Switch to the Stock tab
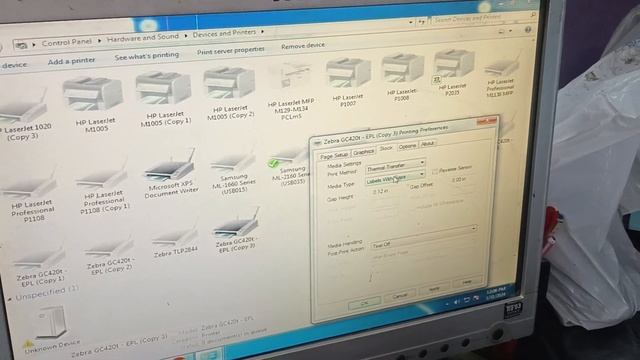 pyautogui.click(x=386, y=149)
